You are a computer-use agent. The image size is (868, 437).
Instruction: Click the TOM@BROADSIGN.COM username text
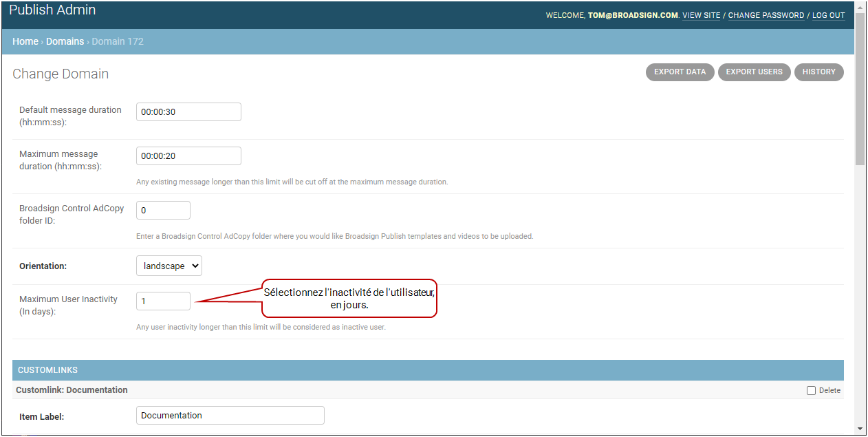(x=633, y=15)
